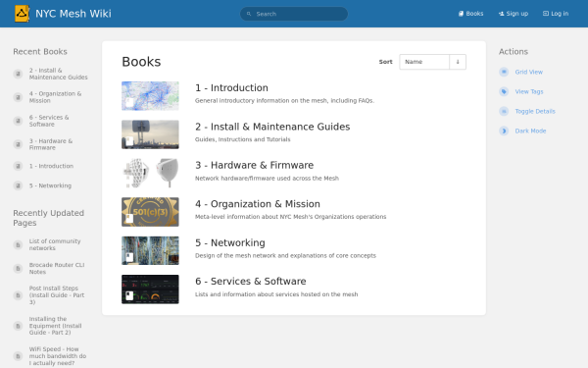Toggle the sort direction arrow button
This screenshot has width=588, height=368.
click(x=458, y=62)
